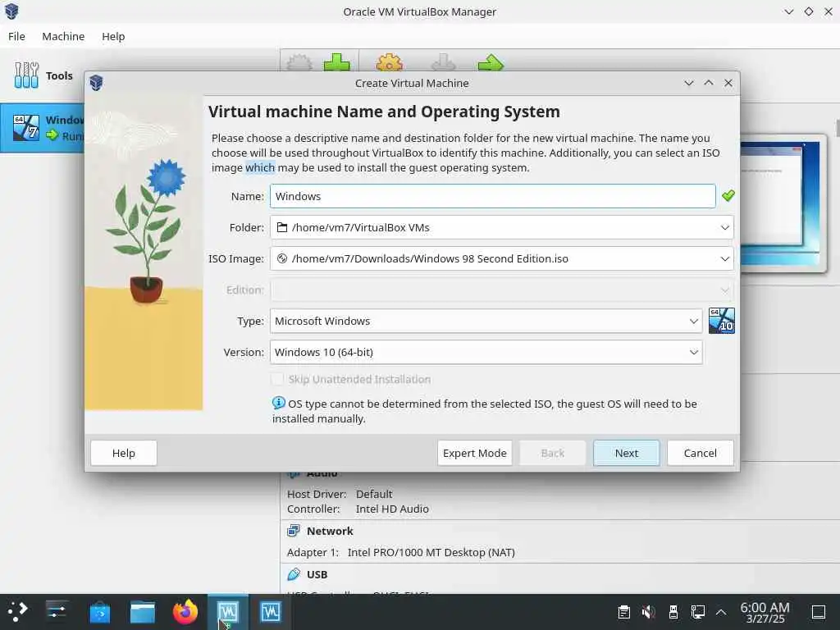Close the Create Virtual Machine dialog
840x630 pixels.
pos(728,83)
